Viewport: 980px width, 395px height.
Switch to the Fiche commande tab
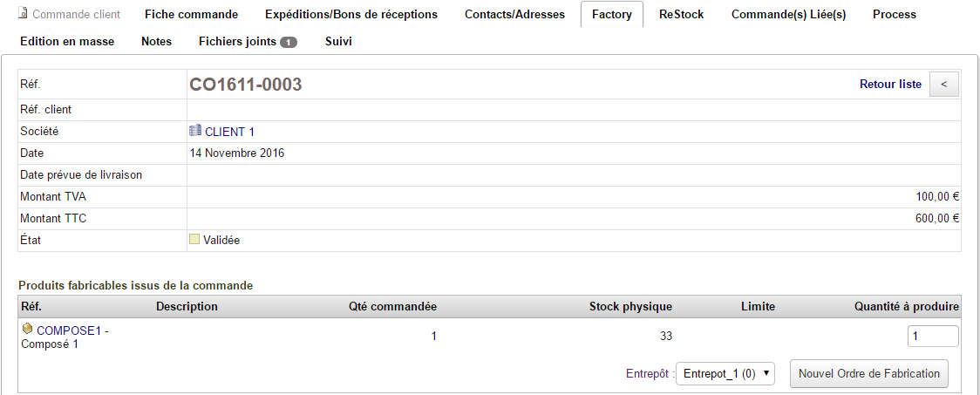click(x=191, y=14)
